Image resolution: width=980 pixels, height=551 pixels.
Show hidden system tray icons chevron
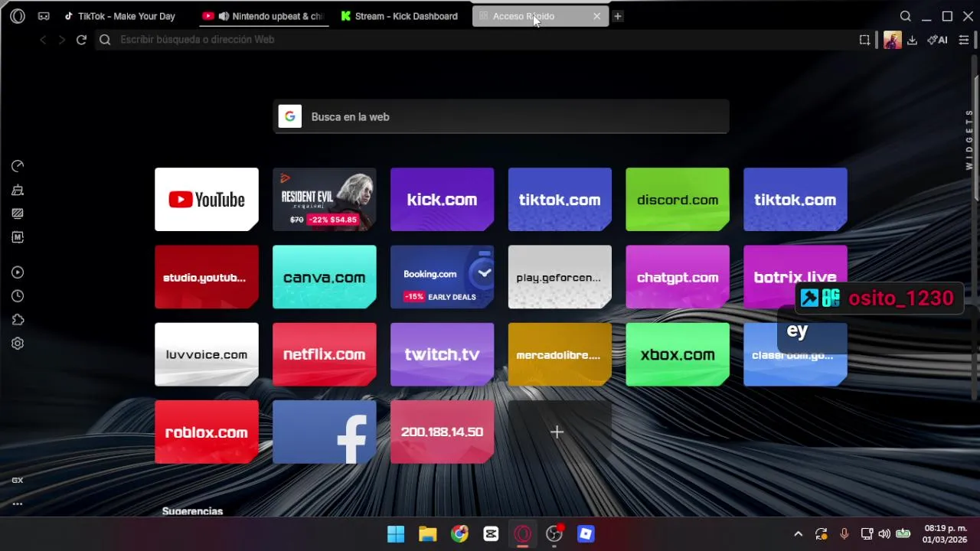click(798, 534)
